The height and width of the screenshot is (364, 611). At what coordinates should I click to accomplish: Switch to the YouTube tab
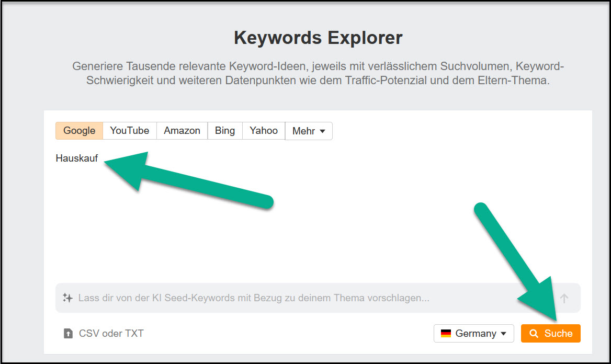click(x=129, y=131)
